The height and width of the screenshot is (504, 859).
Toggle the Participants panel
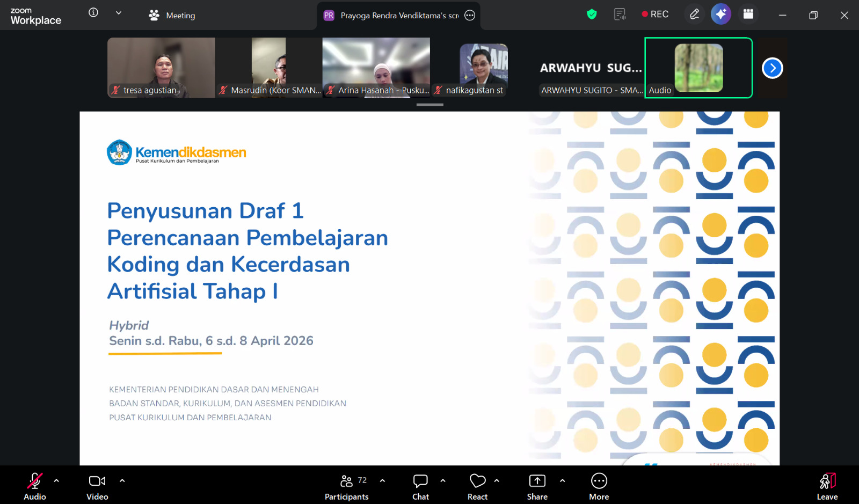point(347,486)
